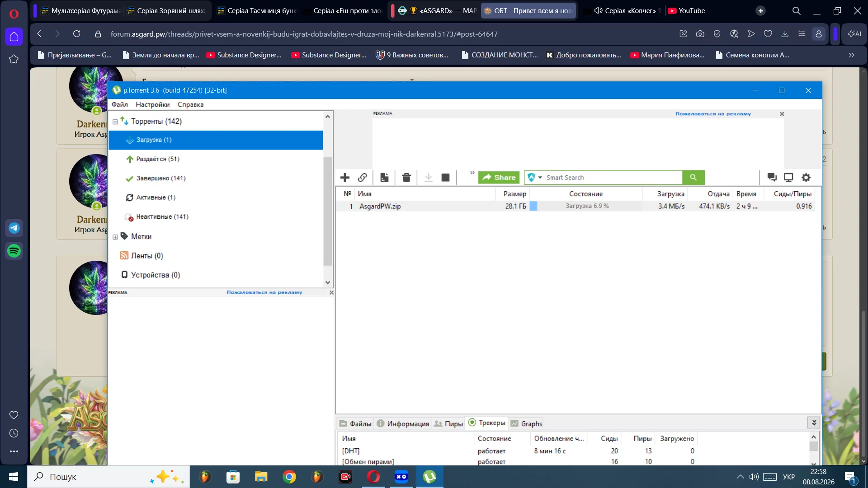Image resolution: width=868 pixels, height=488 pixels.
Task: Click the stop torrent square icon
Action: point(445,178)
